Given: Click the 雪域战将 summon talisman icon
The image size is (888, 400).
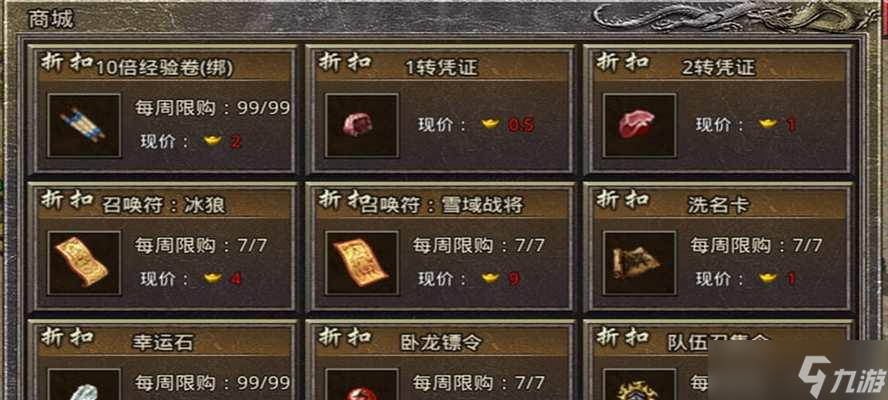Looking at the screenshot, I should [x=362, y=263].
